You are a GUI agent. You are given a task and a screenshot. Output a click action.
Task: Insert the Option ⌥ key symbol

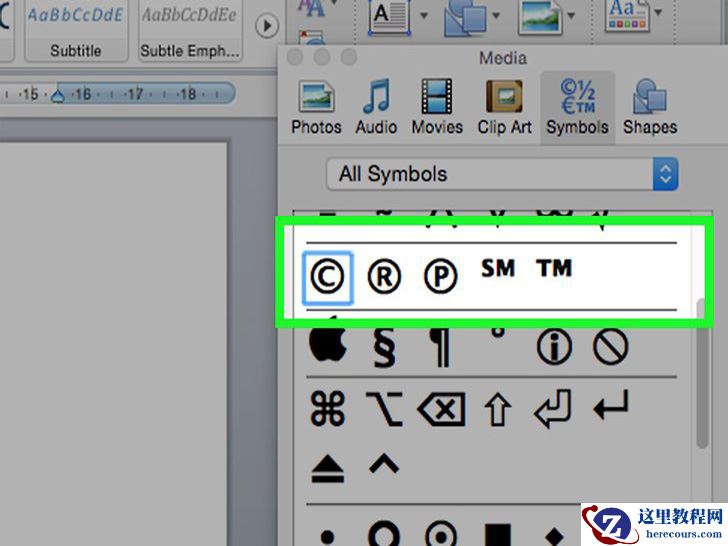(x=384, y=409)
